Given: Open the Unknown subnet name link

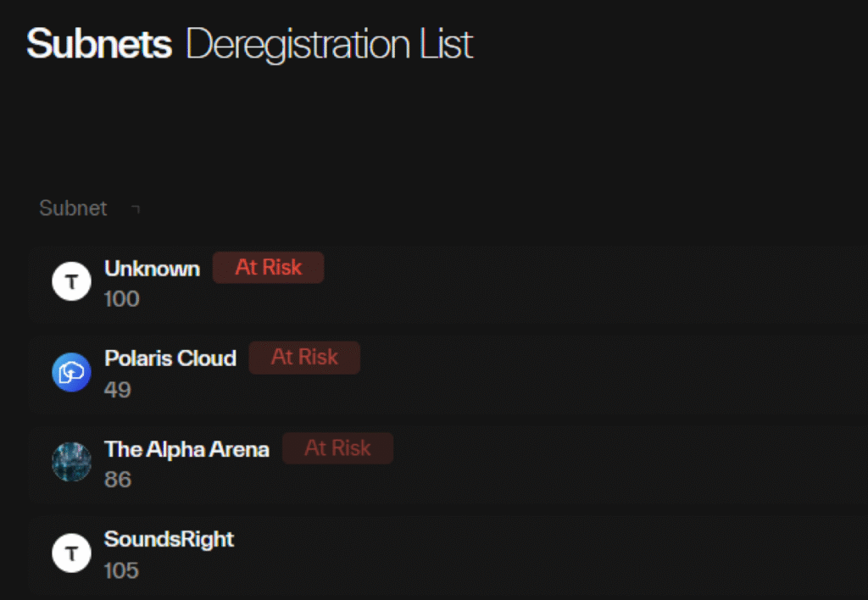Looking at the screenshot, I should pyautogui.click(x=152, y=269).
